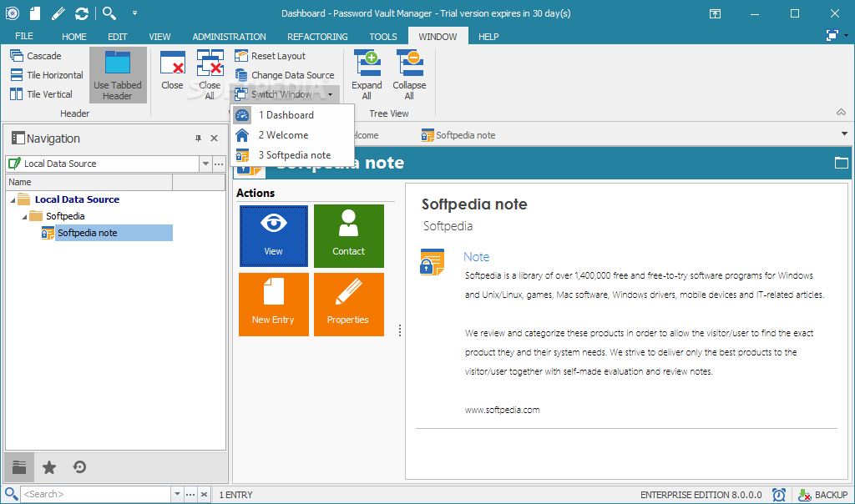The height and width of the screenshot is (504, 855).
Task: Select the Softpedia folder in the tree
Action: point(65,216)
